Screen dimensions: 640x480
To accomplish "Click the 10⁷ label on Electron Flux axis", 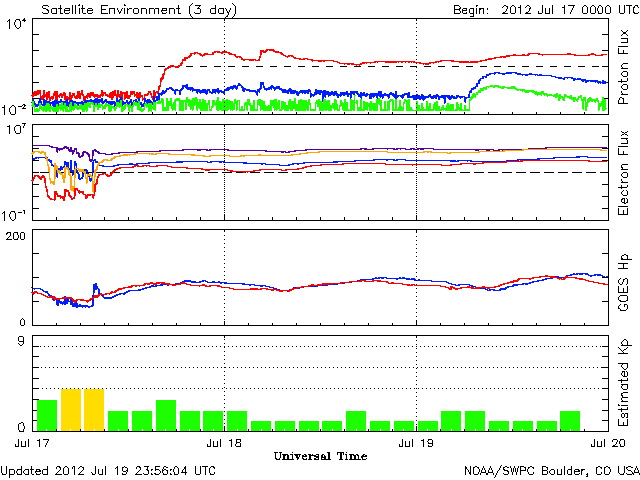I will click(16, 130).
